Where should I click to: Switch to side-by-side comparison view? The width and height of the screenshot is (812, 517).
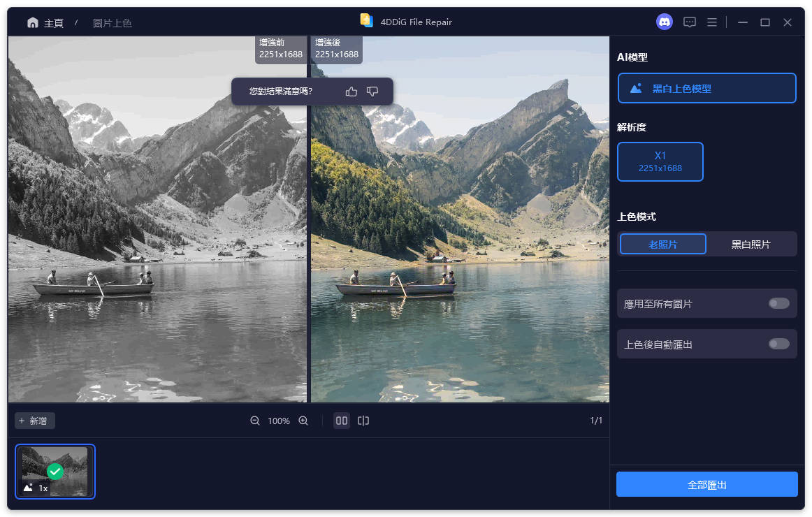[x=341, y=421]
